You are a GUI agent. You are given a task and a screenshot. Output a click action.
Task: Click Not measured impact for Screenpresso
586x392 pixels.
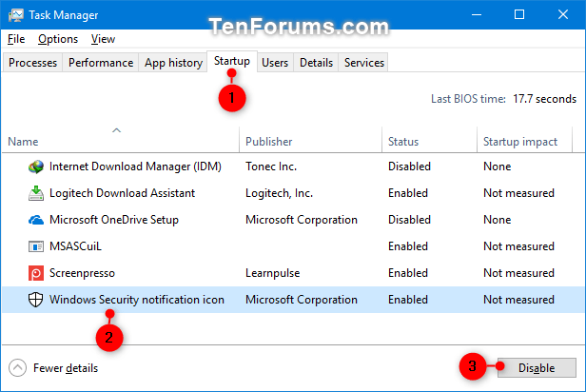point(518,273)
